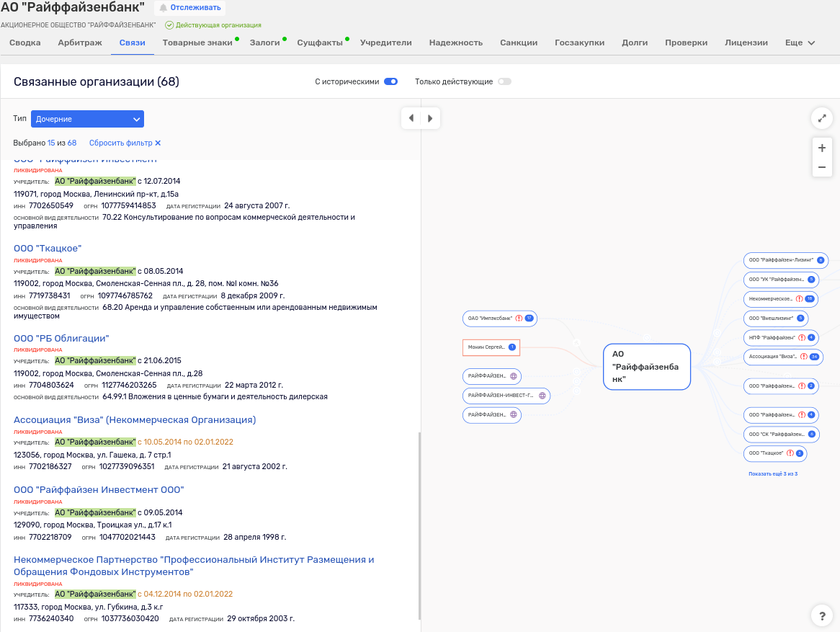Click the globe icon on РАЙФФАЙЗЕН-ИНВЕСТ node

[542, 395]
